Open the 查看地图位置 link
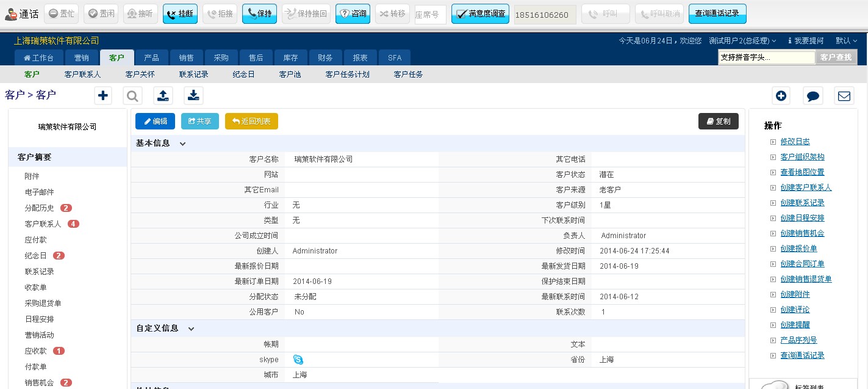 tap(802, 172)
